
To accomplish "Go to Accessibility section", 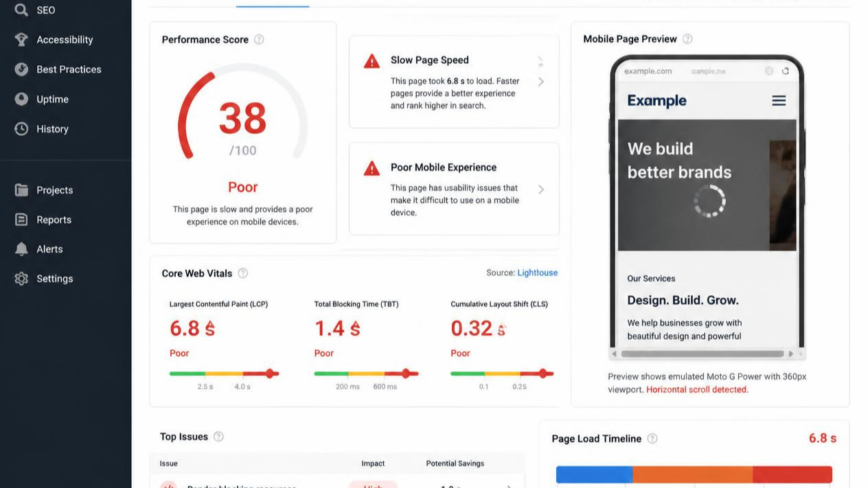I will [65, 40].
